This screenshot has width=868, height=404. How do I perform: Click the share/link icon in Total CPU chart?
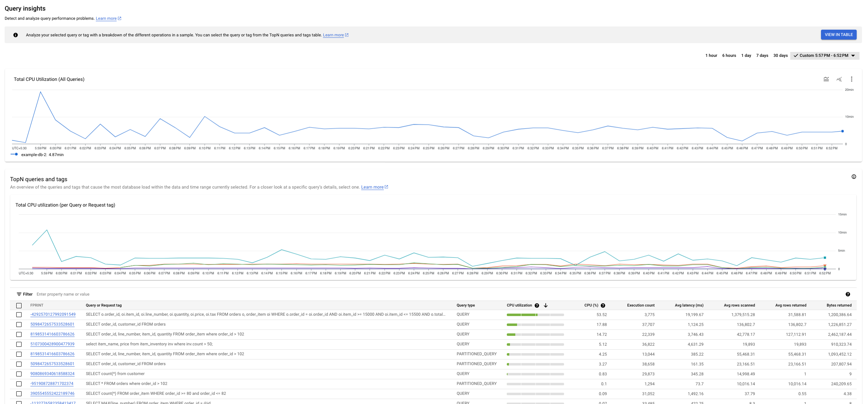tap(839, 79)
